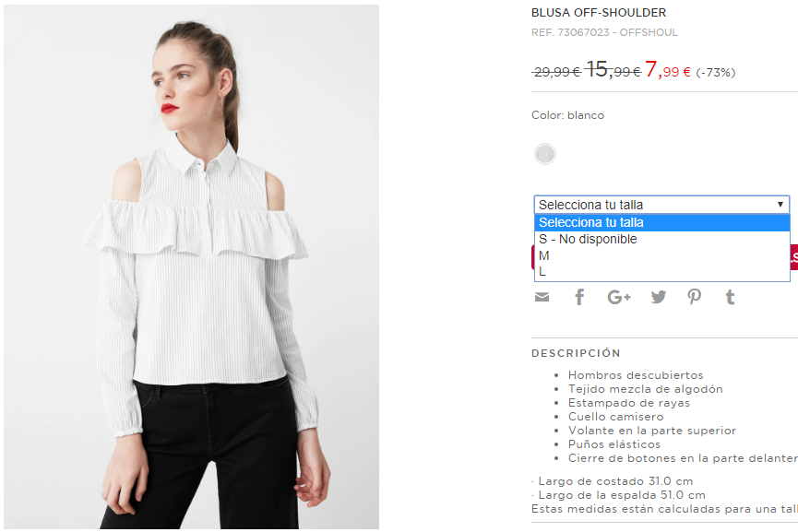Select size M from the list
798x532 pixels.
pos(661,255)
